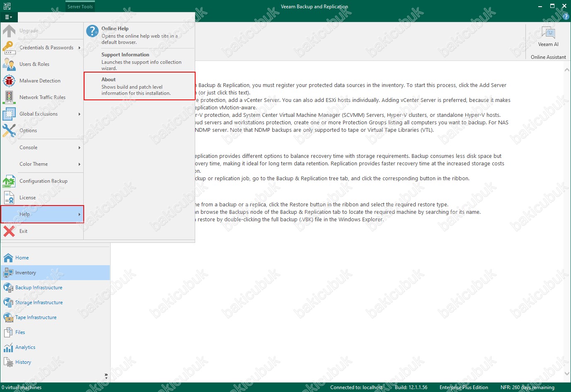This screenshot has height=392, width=571.
Task: Click '0 virtual machines' status text
Action: click(22, 387)
